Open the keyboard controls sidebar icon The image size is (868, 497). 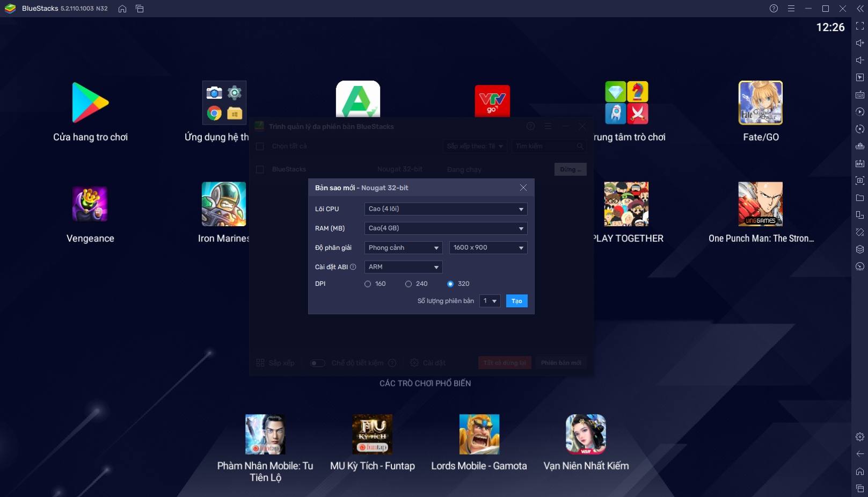[x=860, y=95]
